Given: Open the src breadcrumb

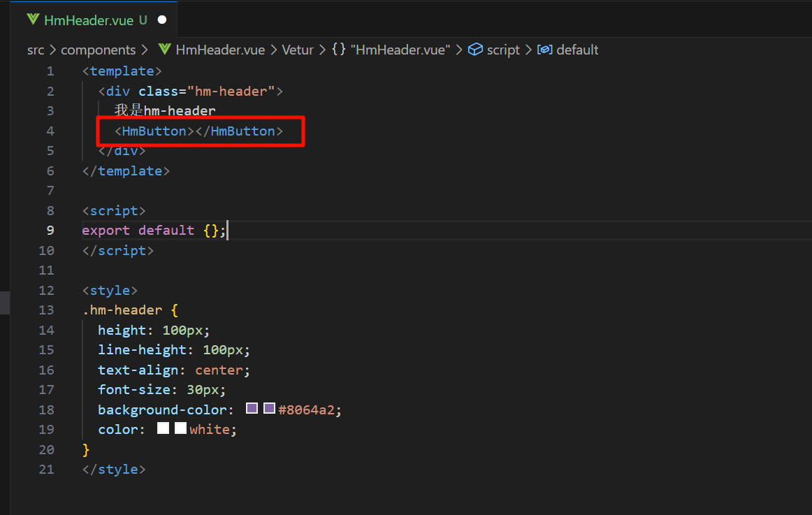Looking at the screenshot, I should (36, 50).
